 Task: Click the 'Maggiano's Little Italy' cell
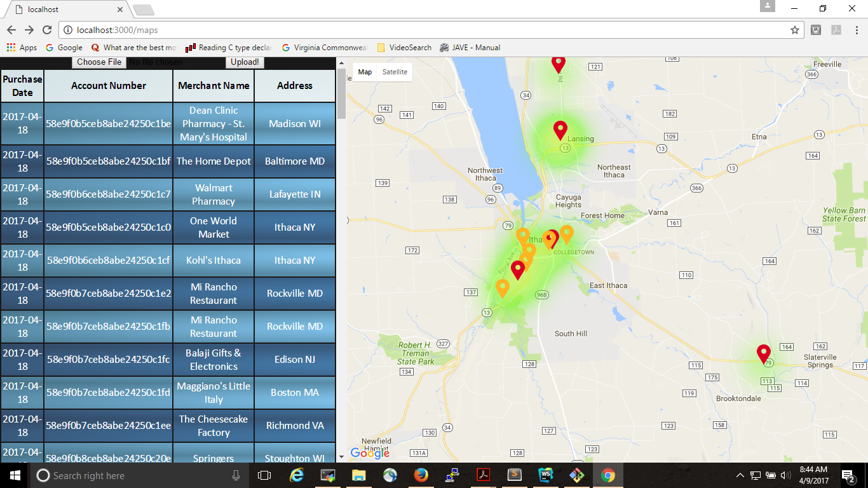[x=214, y=393]
